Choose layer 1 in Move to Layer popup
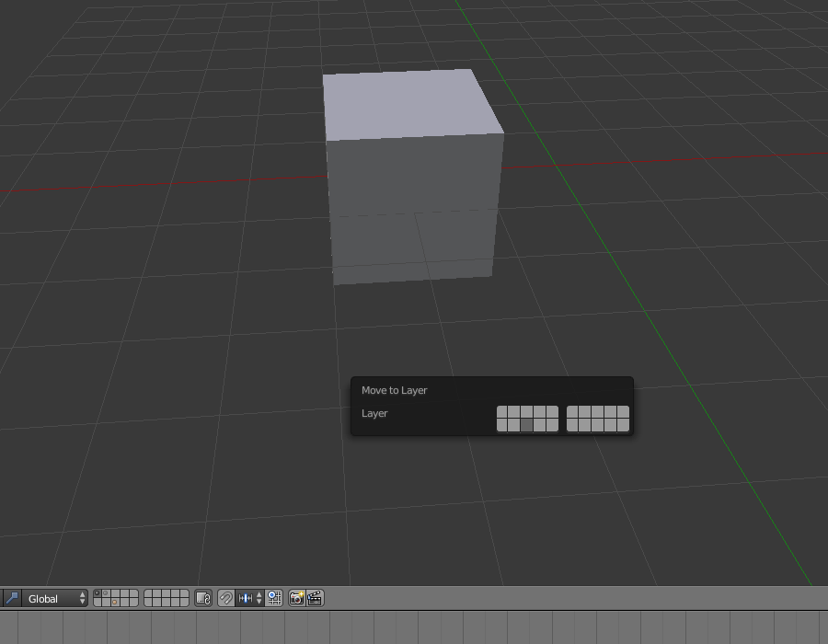Screen dimensions: 828x644 coord(501,412)
